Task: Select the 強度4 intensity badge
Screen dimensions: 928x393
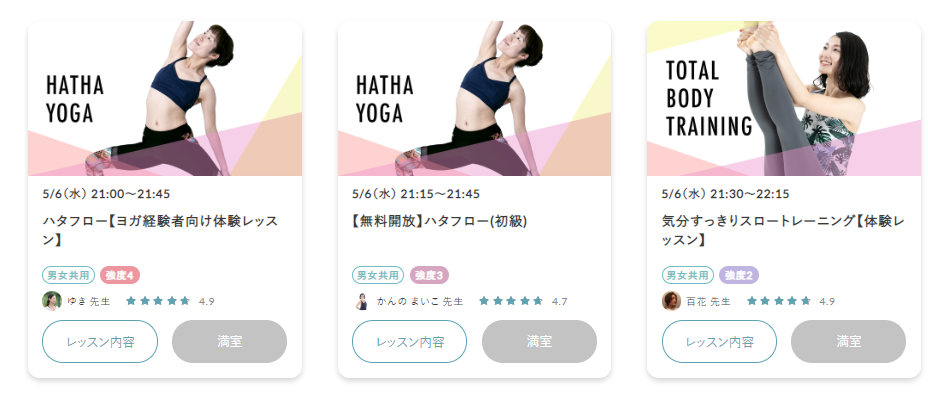Action: pyautogui.click(x=120, y=275)
